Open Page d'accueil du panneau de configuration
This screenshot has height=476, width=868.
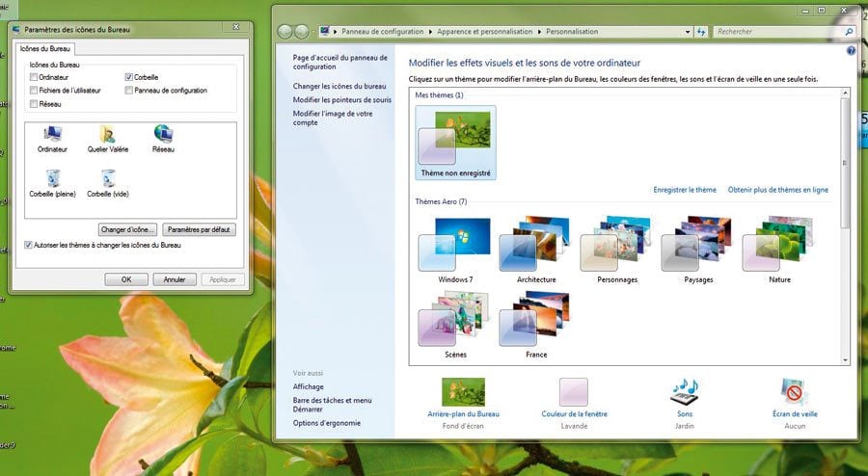339,62
